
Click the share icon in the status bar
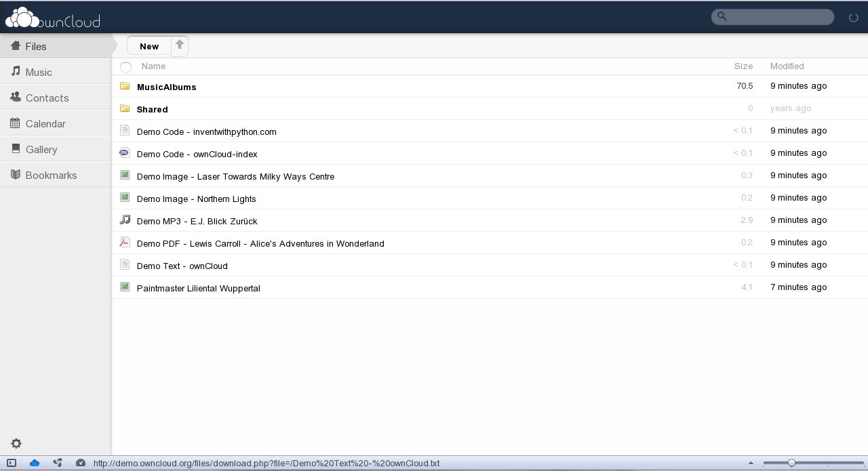pos(58,463)
